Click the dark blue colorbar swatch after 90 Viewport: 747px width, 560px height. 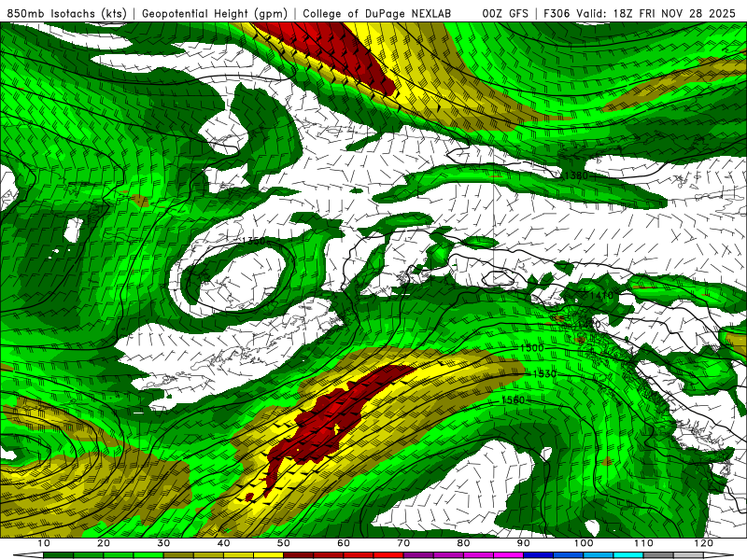point(539,555)
